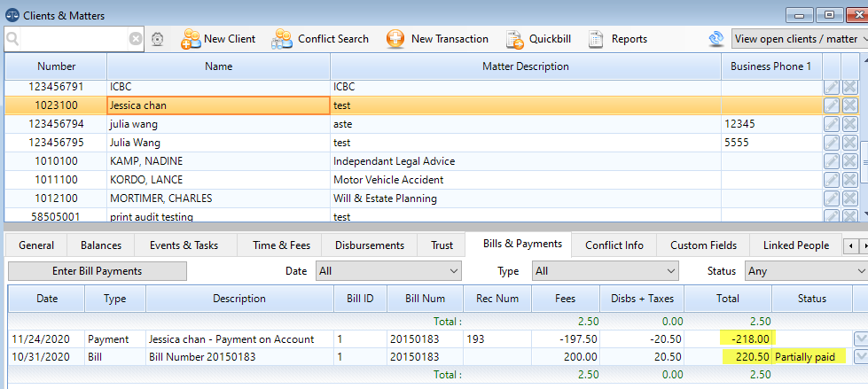Screen dimensions: 868x389
Task: Click the refresh sync icon
Action: click(716, 39)
